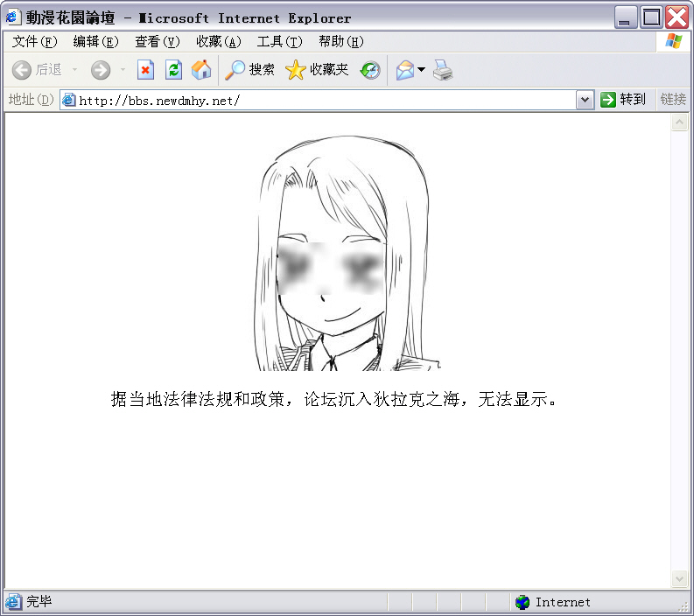Image resolution: width=694 pixels, height=616 pixels.
Task: Click the 完毕 status text
Action: pyautogui.click(x=39, y=601)
